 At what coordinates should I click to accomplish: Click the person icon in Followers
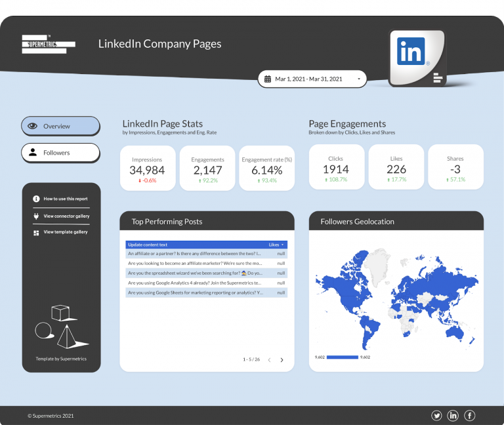tap(33, 152)
